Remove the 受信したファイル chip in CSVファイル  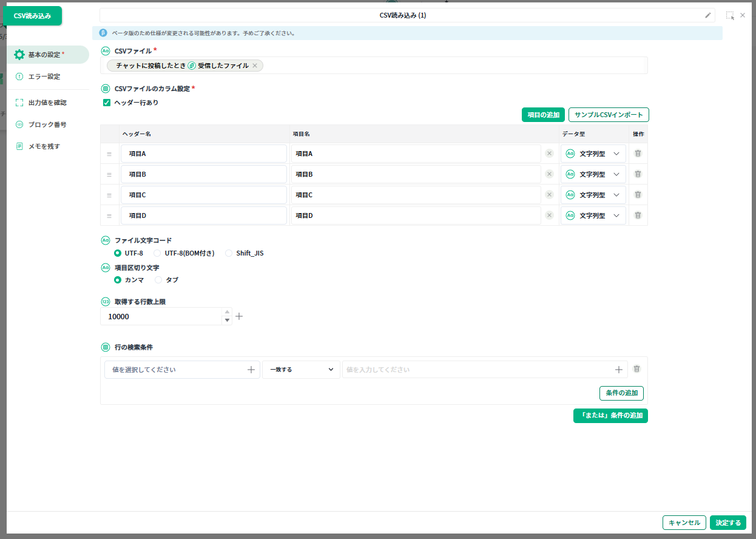point(255,66)
